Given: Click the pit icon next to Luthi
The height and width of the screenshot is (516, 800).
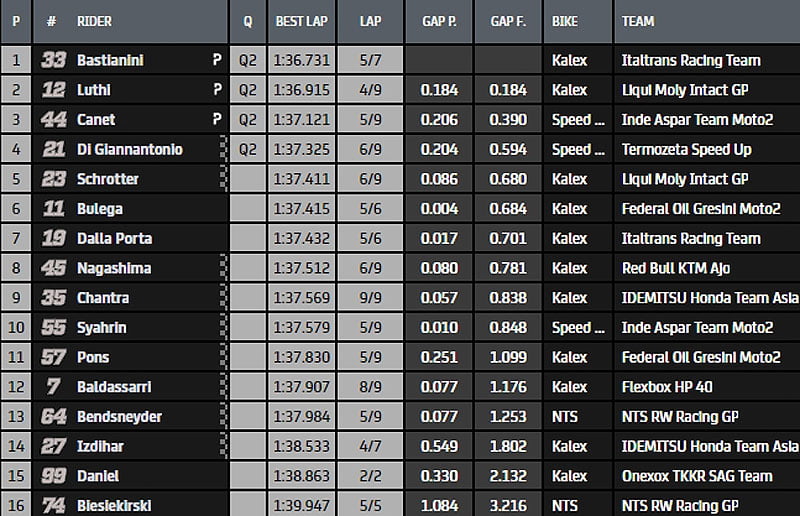Looking at the screenshot, I should tap(216, 90).
